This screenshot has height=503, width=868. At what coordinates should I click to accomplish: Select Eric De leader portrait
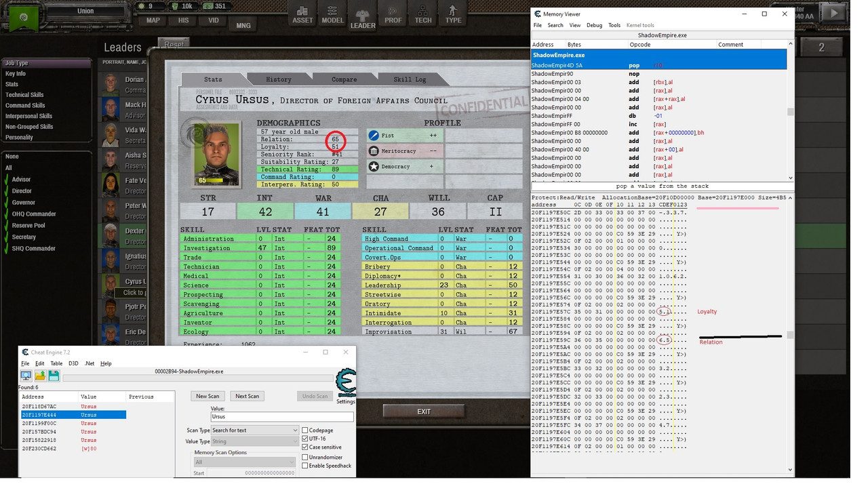(x=111, y=335)
